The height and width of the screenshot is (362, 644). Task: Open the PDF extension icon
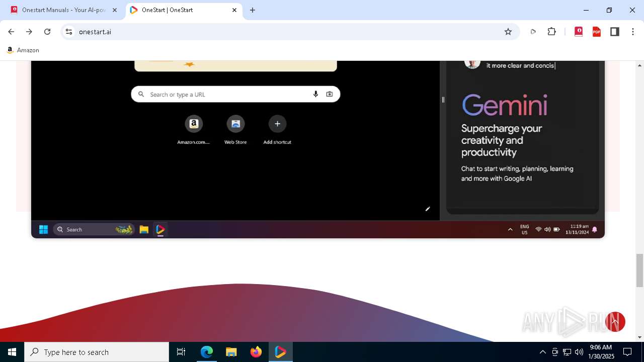click(597, 32)
